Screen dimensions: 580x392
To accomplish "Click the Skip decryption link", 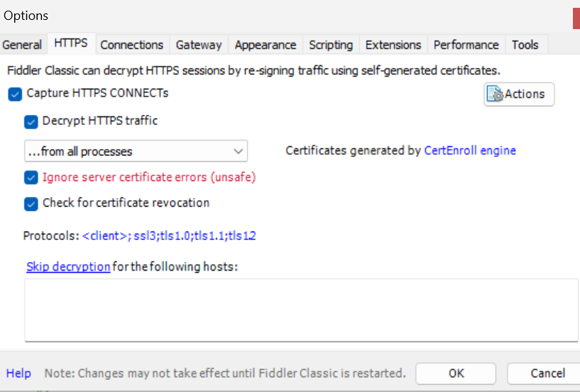I will 68,266.
